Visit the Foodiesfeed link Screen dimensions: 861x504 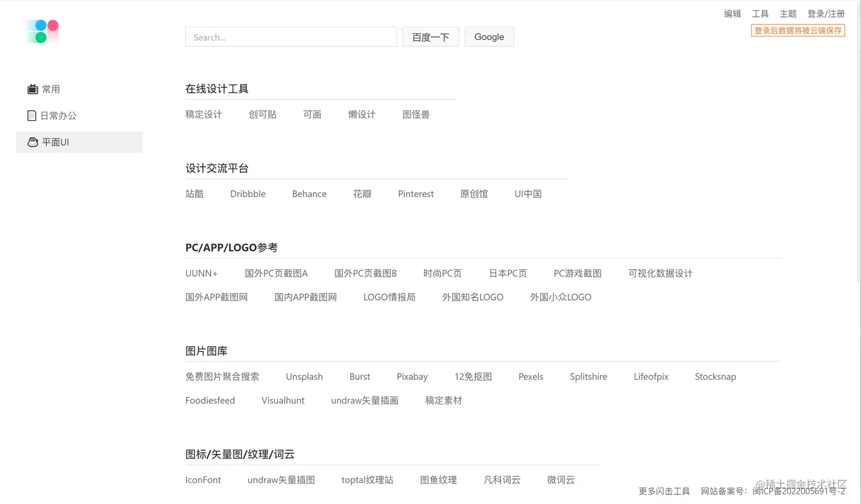(x=210, y=401)
